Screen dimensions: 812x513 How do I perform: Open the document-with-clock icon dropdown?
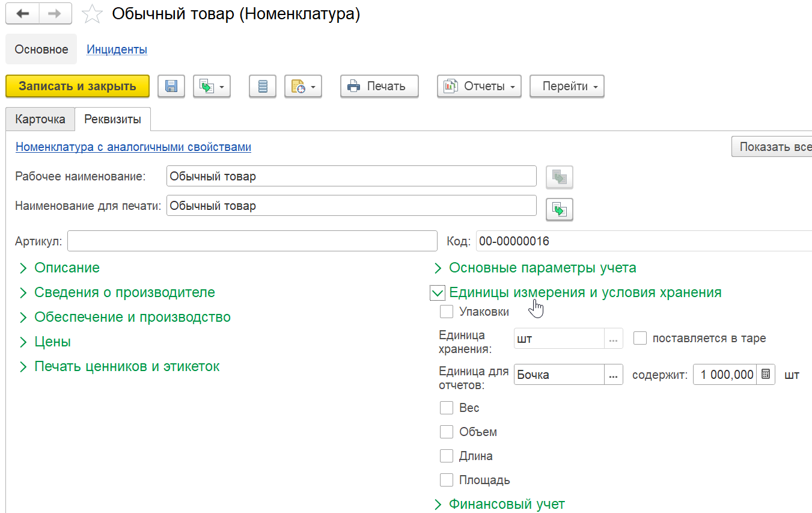coord(304,86)
